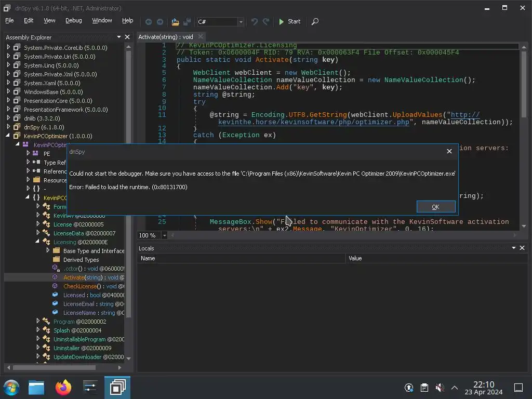Open the Edit menu
This screenshot has height=399, width=532.
(x=29, y=20)
